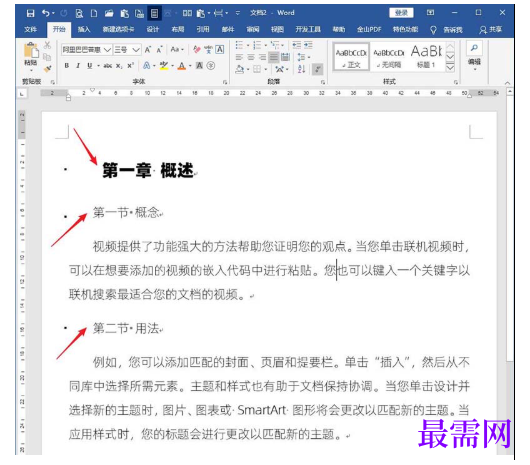Click the 共享 share button
Image resolution: width=530 pixels, height=465 pixels.
click(x=490, y=30)
